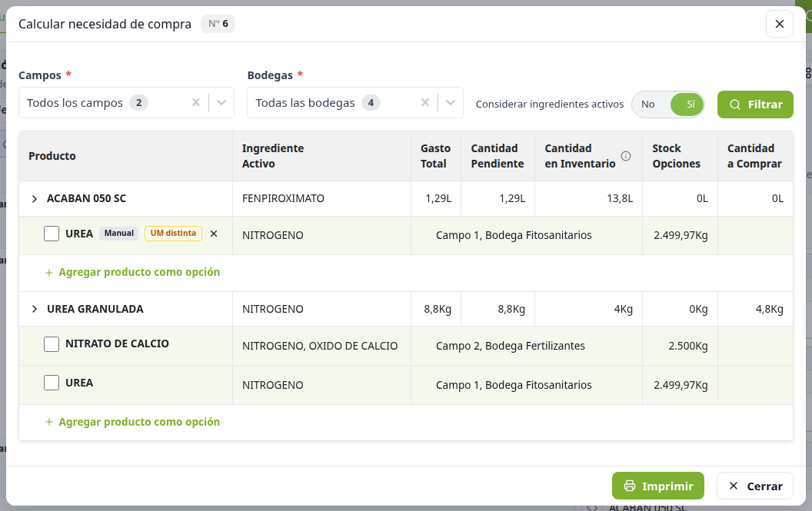Open the Campos dropdown

[221, 102]
